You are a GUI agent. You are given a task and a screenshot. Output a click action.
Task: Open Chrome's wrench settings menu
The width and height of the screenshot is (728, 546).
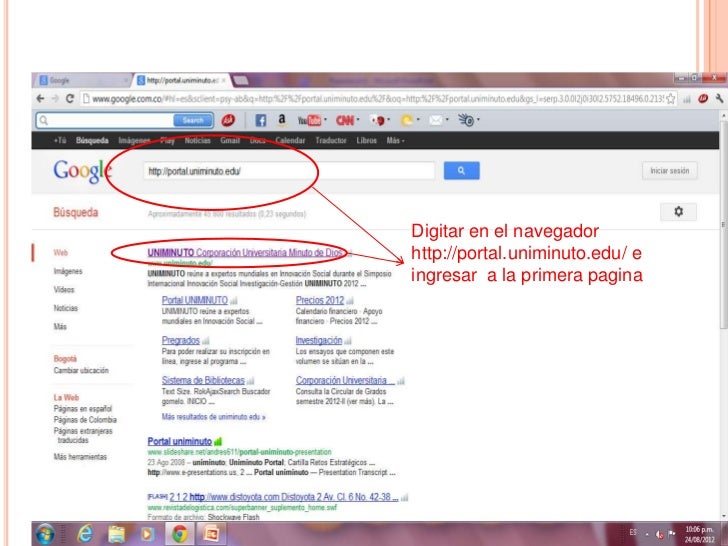pos(720,98)
